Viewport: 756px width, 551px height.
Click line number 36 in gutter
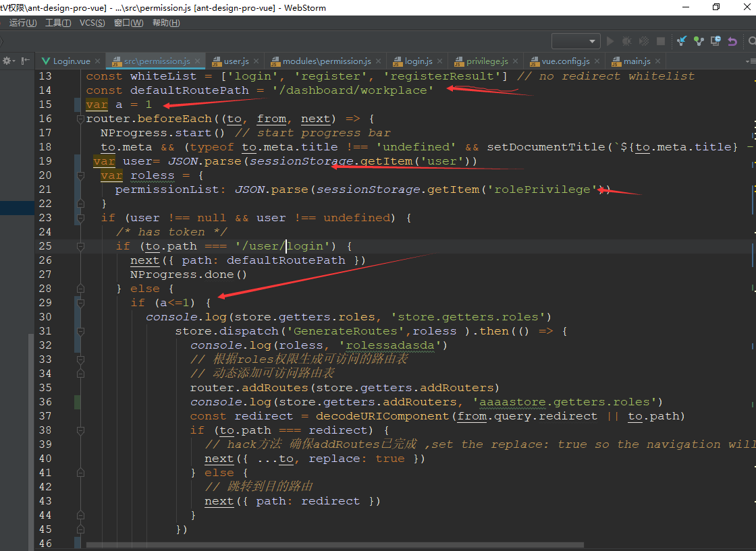45,402
